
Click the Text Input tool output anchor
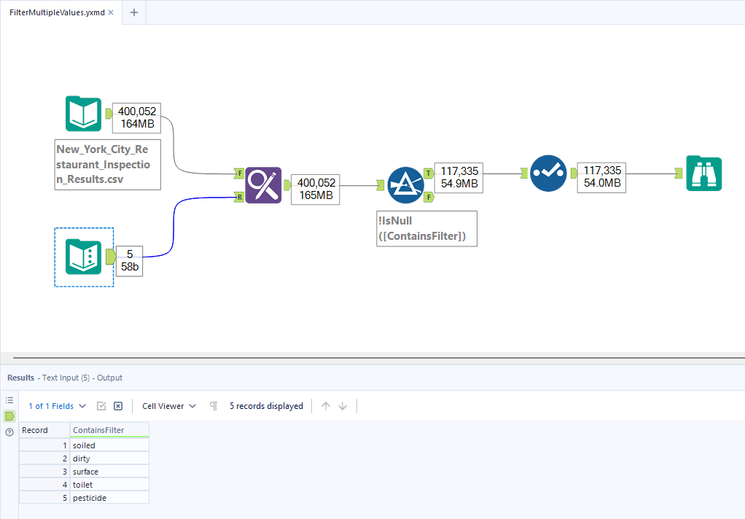pos(111,257)
